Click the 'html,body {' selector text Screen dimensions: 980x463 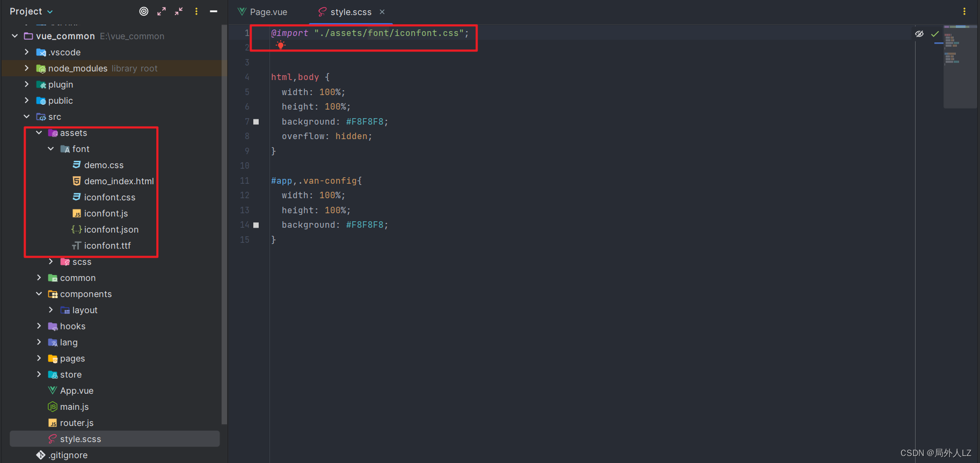(300, 77)
